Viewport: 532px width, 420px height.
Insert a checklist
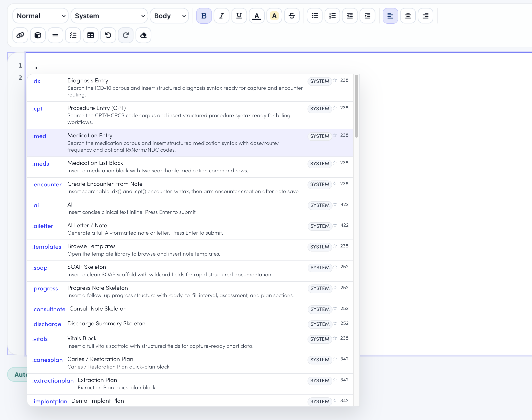coord(73,35)
